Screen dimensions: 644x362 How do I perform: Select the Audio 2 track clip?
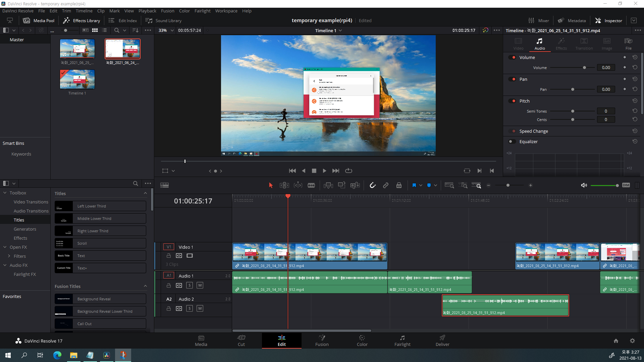[505, 306]
